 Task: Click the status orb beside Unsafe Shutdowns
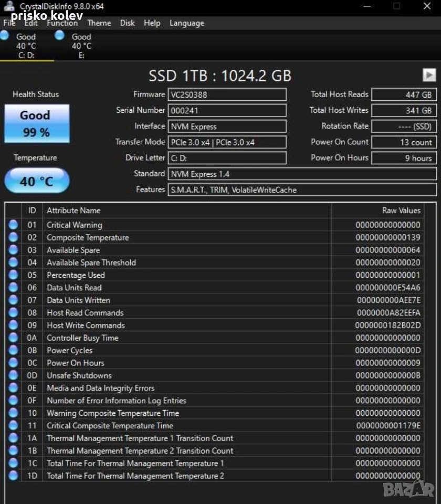tap(13, 375)
